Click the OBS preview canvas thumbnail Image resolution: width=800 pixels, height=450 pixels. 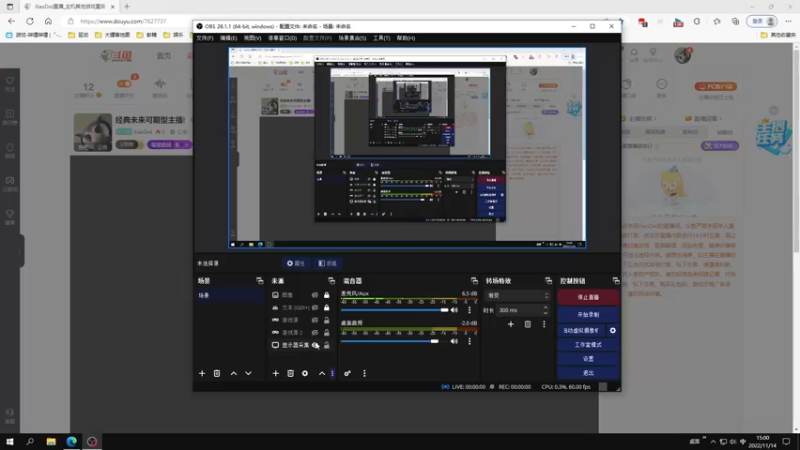click(407, 148)
